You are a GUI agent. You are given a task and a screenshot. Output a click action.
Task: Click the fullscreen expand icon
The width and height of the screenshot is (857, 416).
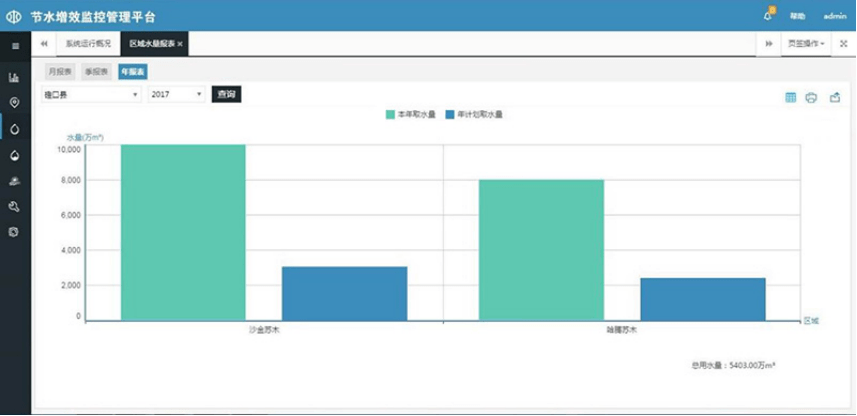coord(843,44)
